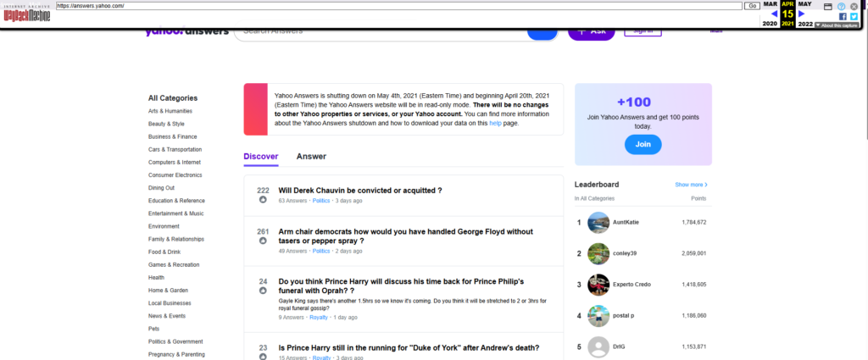The height and width of the screenshot is (360, 868).
Task: Select the Business & Finance category
Action: [x=172, y=136]
